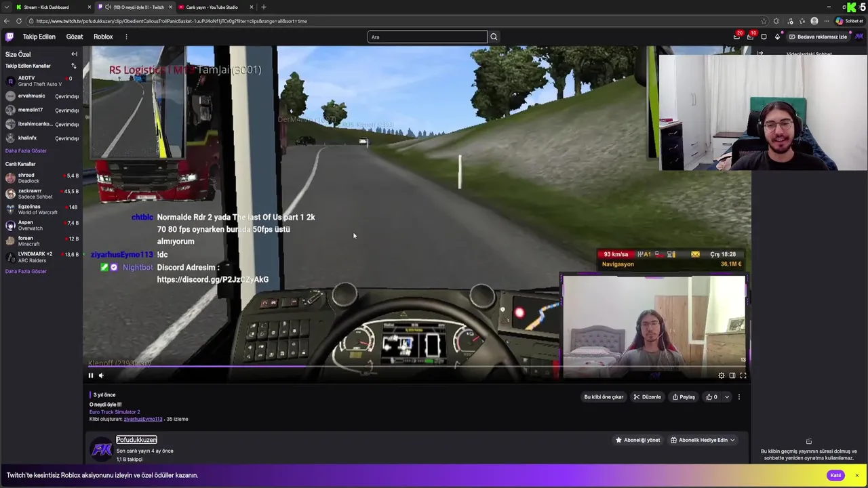Screen dimensions: 868x488
Task: Click the browser address bar URL
Action: (x=172, y=21)
